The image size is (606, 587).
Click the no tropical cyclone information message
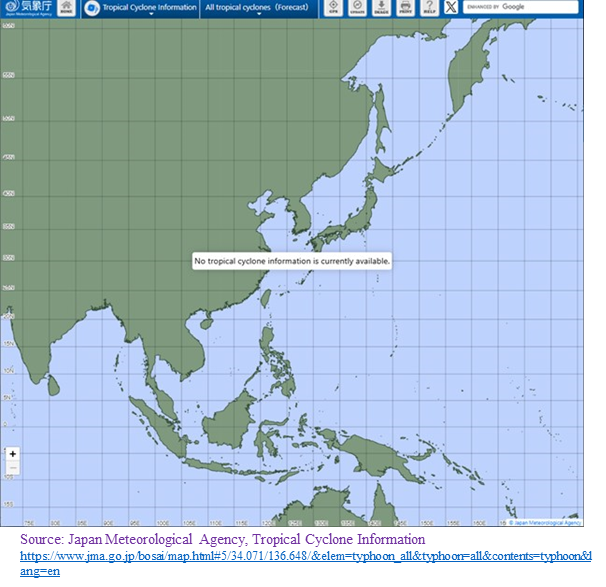292,261
